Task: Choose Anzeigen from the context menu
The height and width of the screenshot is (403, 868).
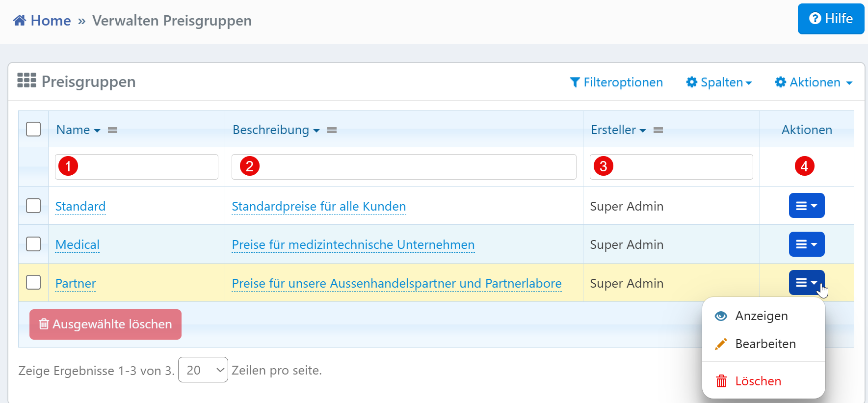Action: (761, 316)
